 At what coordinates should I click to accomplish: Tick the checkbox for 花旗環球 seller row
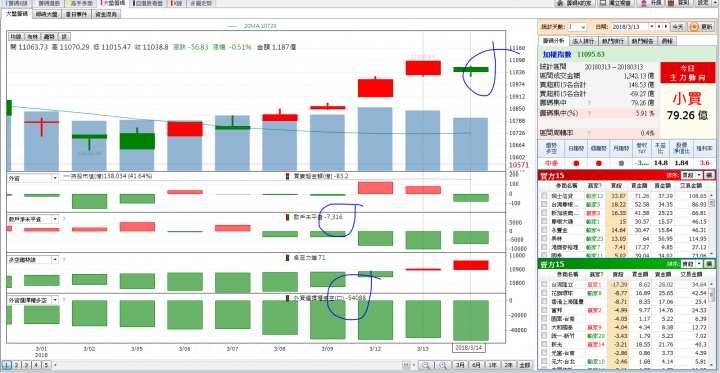tap(545, 293)
